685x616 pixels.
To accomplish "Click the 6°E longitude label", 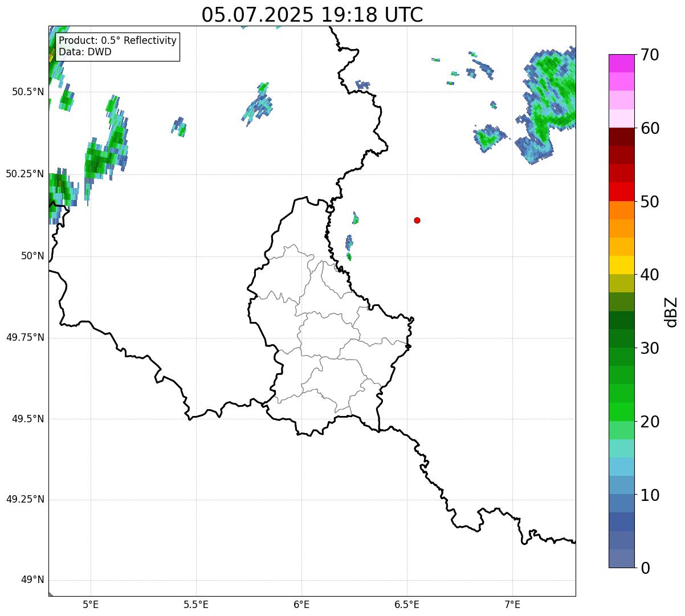I will [301, 604].
